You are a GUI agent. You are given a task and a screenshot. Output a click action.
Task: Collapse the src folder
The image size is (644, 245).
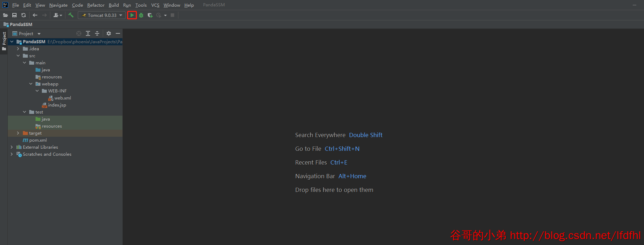pyautogui.click(x=18, y=56)
